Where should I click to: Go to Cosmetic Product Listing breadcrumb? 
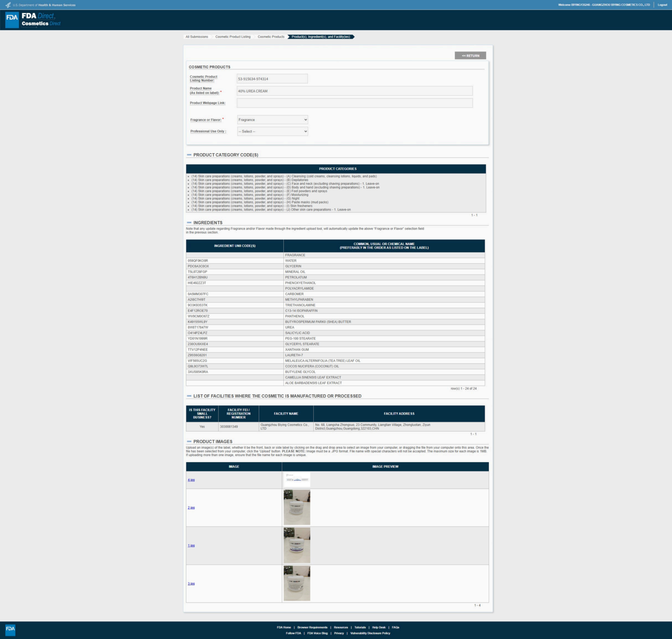click(233, 37)
